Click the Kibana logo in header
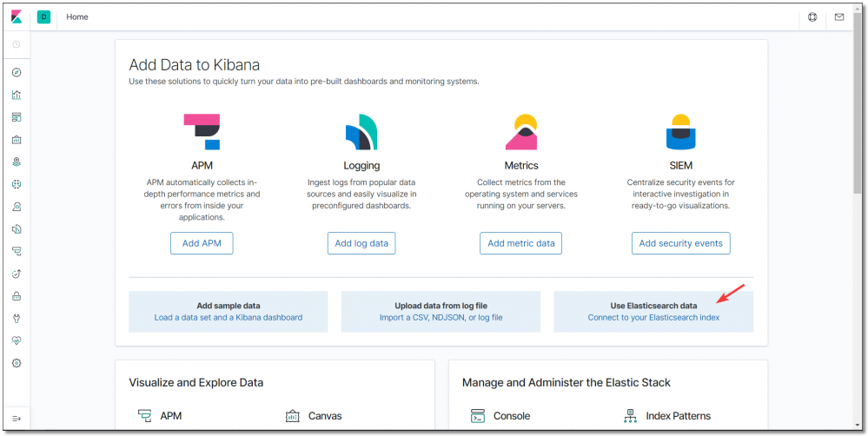Viewport: 868px width, 436px height. point(17,17)
